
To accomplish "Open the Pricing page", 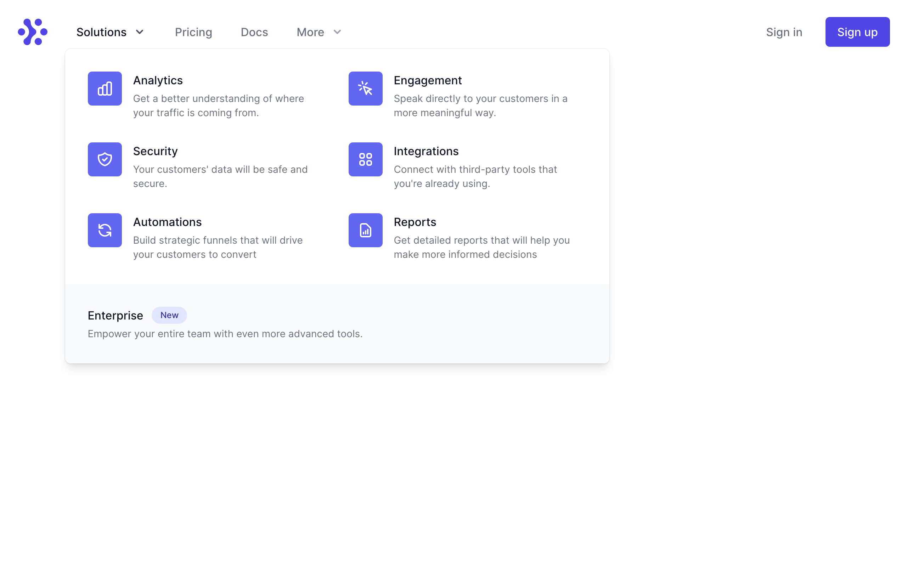I will 193,32.
